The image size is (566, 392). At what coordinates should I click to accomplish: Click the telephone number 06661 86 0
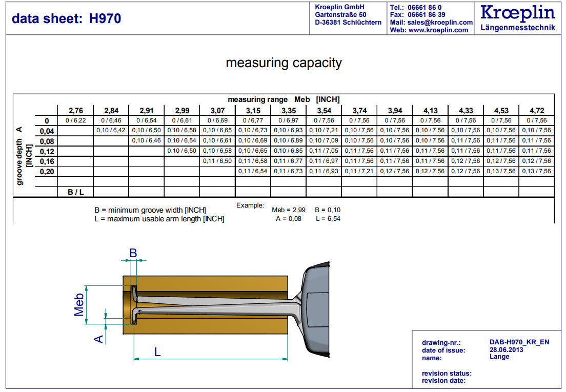tap(424, 8)
